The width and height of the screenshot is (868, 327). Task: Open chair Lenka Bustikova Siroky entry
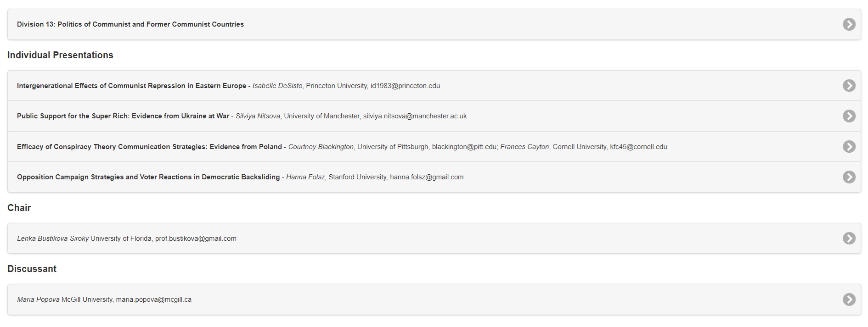53,238
